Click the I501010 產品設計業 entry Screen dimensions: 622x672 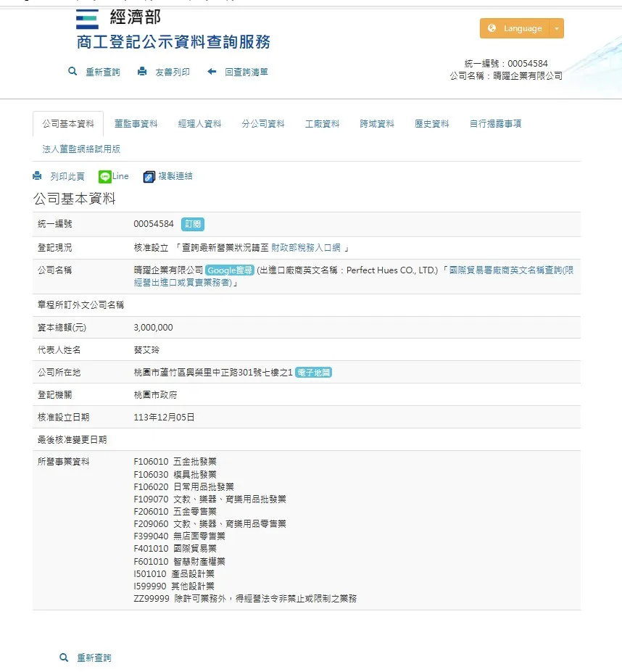(174, 574)
